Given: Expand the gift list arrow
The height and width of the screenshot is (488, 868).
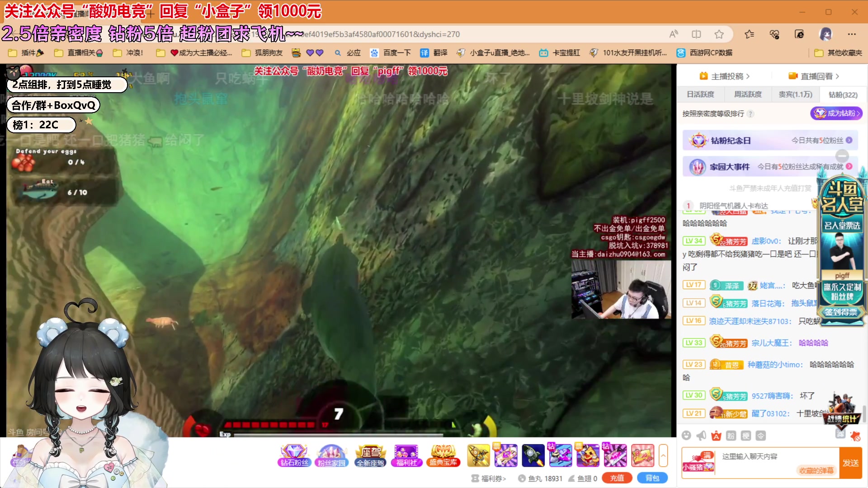Looking at the screenshot, I should [x=663, y=455].
